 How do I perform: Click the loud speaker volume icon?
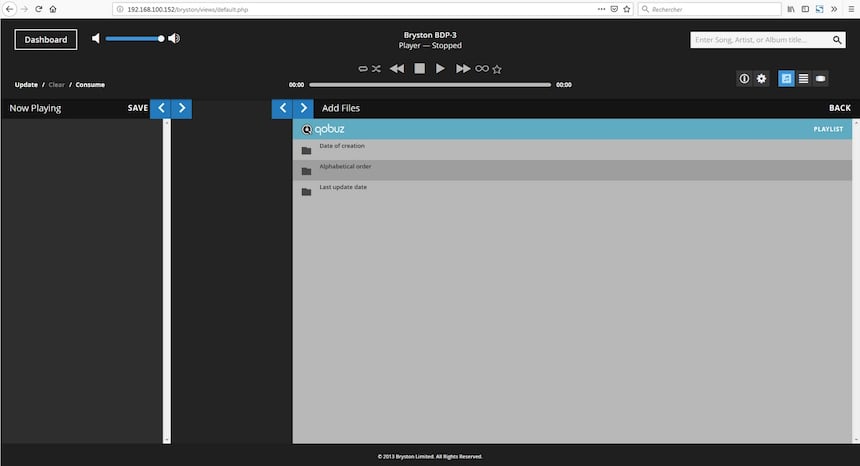(174, 38)
